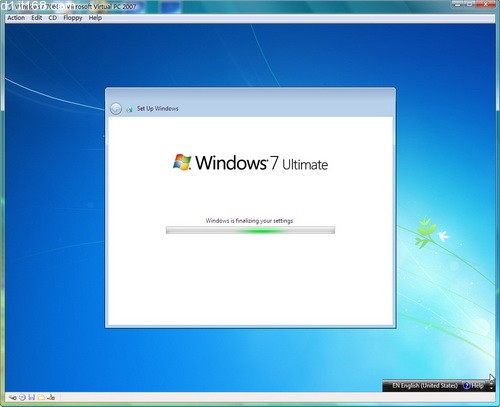500x407 pixels.
Task: Click the 'Windows is finalizing your settings' text
Action: click(249, 221)
